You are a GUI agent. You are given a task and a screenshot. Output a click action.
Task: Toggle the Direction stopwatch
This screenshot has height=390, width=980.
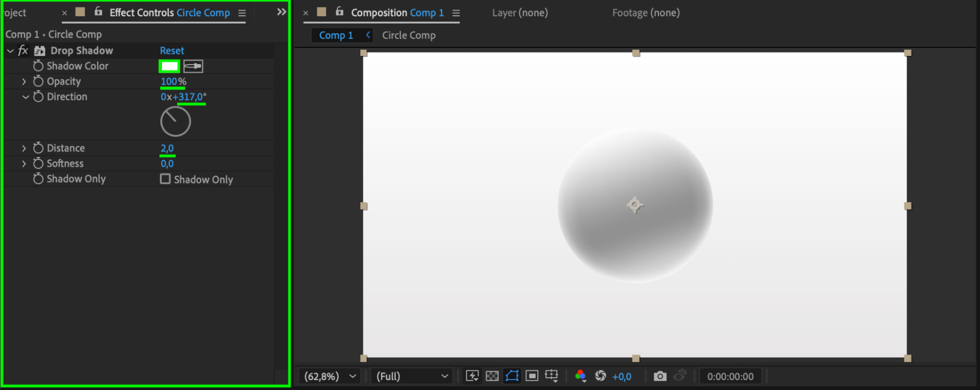[38, 97]
